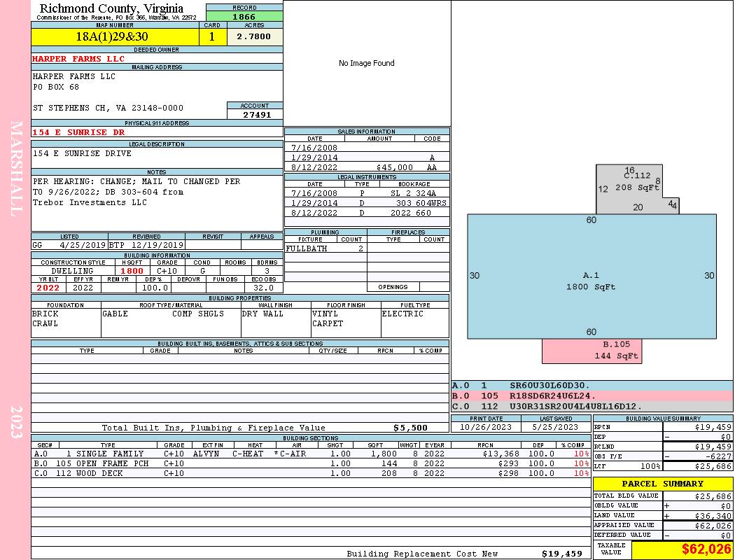Click the listed date 4/25/2019
The image size is (735, 560).
[83, 245]
